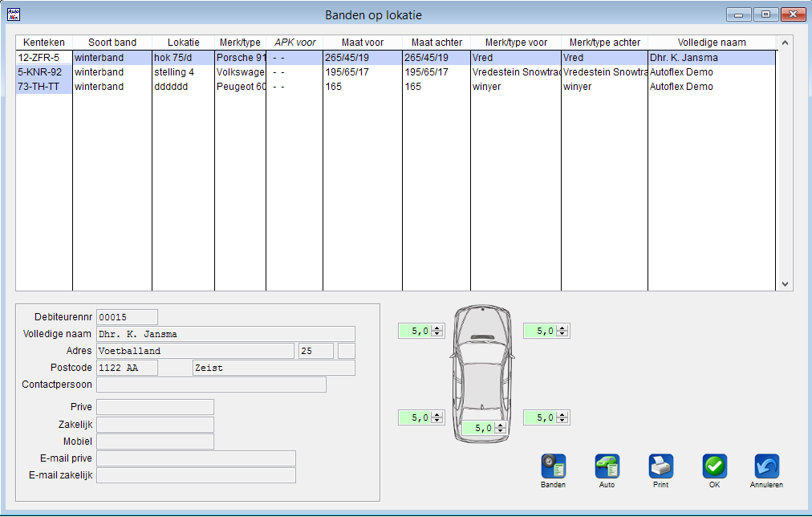This screenshot has height=517, width=812.
Task: Click the house number field 25
Action: coord(316,351)
